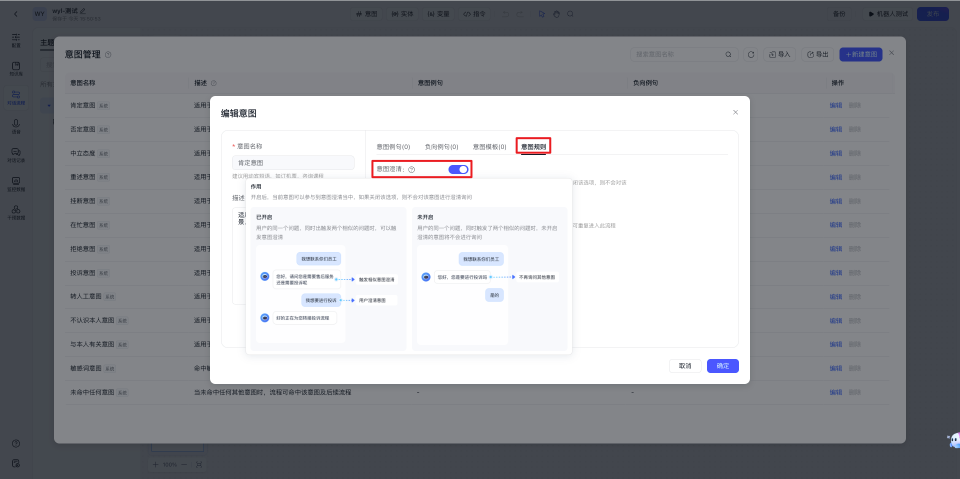Close the 编辑意图 dialog with X
The height and width of the screenshot is (479, 960).
[x=736, y=112]
